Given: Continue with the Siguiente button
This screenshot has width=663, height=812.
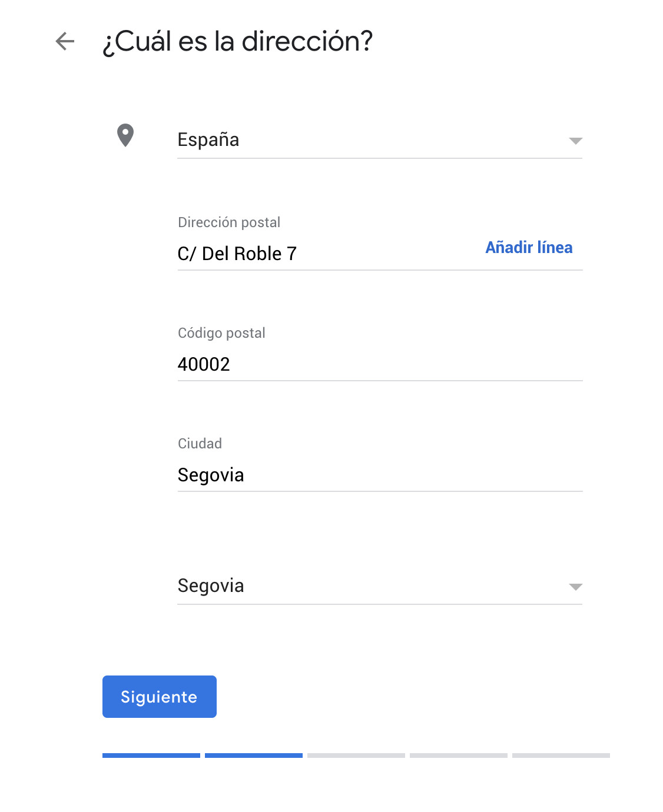Looking at the screenshot, I should point(160,697).
